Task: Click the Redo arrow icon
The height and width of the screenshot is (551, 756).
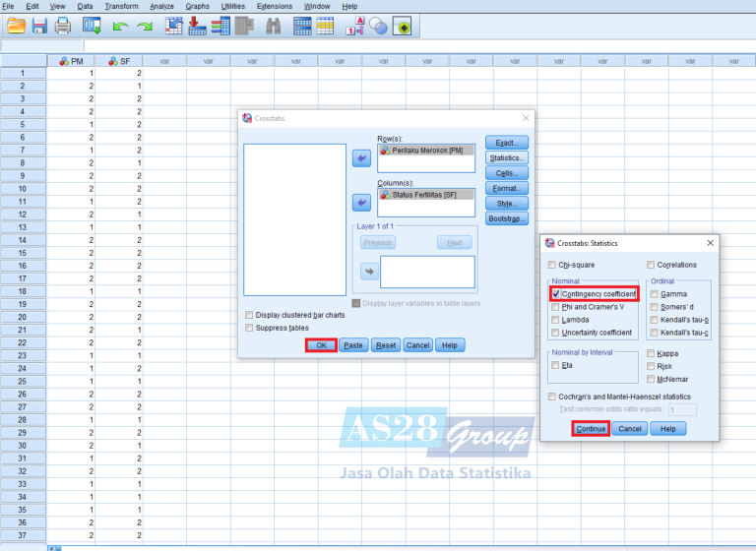Action: click(x=146, y=28)
